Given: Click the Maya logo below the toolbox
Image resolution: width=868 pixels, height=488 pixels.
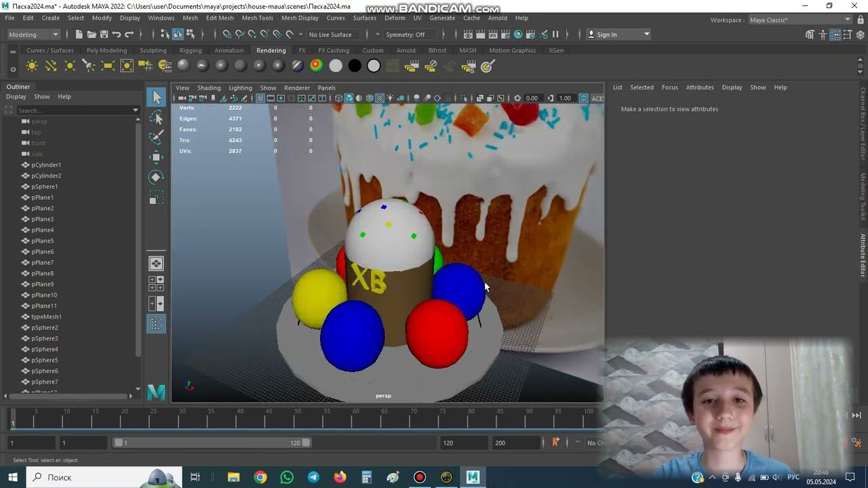Looking at the screenshot, I should [x=156, y=392].
